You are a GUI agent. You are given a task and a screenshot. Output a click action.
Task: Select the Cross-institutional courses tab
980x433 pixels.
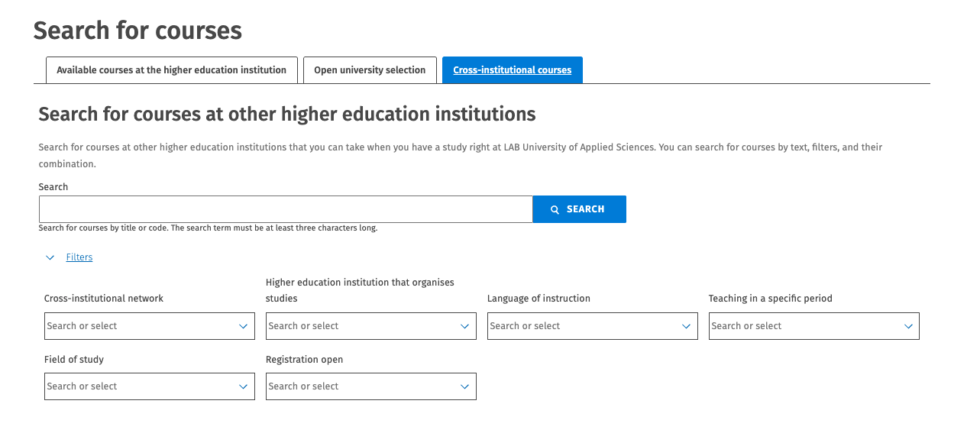click(x=512, y=70)
